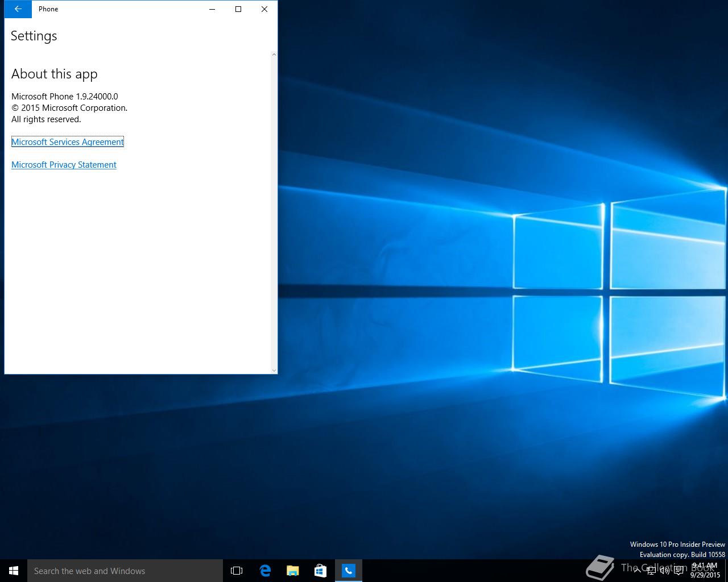Image resolution: width=728 pixels, height=582 pixels.
Task: Go back using the Phone window's back arrow
Action: pyautogui.click(x=18, y=9)
